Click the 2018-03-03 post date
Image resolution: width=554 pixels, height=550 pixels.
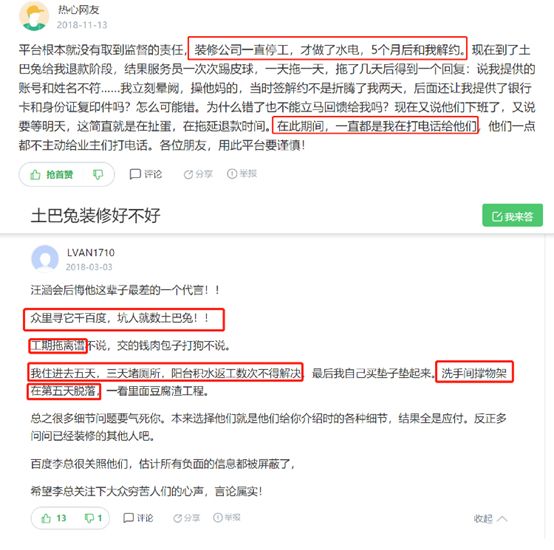89,267
